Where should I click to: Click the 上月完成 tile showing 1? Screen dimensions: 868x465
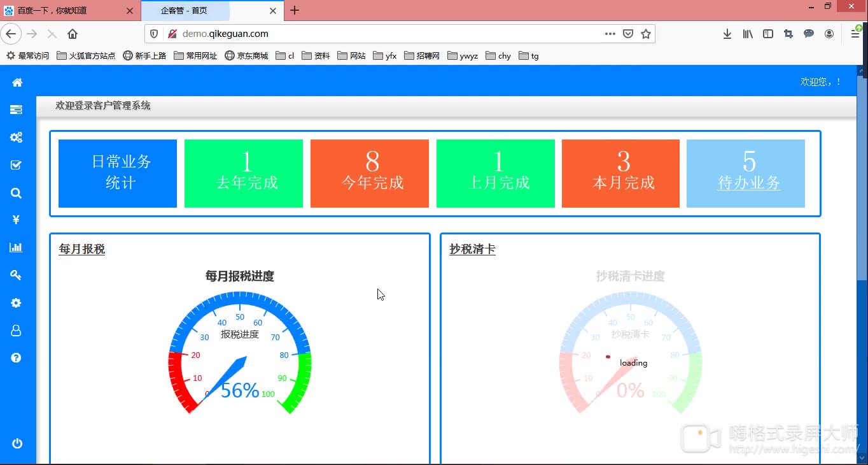coord(496,173)
